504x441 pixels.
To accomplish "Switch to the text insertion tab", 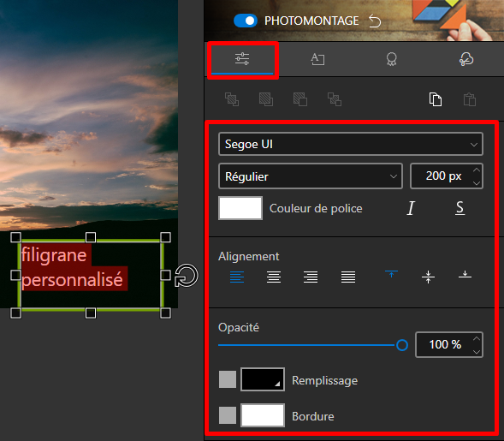I will point(317,59).
